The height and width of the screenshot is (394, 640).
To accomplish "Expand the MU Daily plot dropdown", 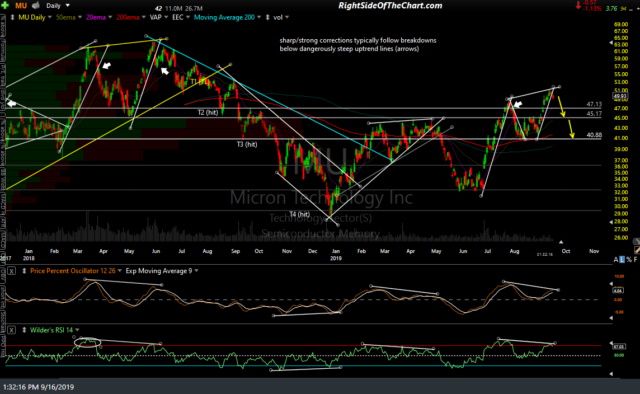I will click(x=50, y=18).
